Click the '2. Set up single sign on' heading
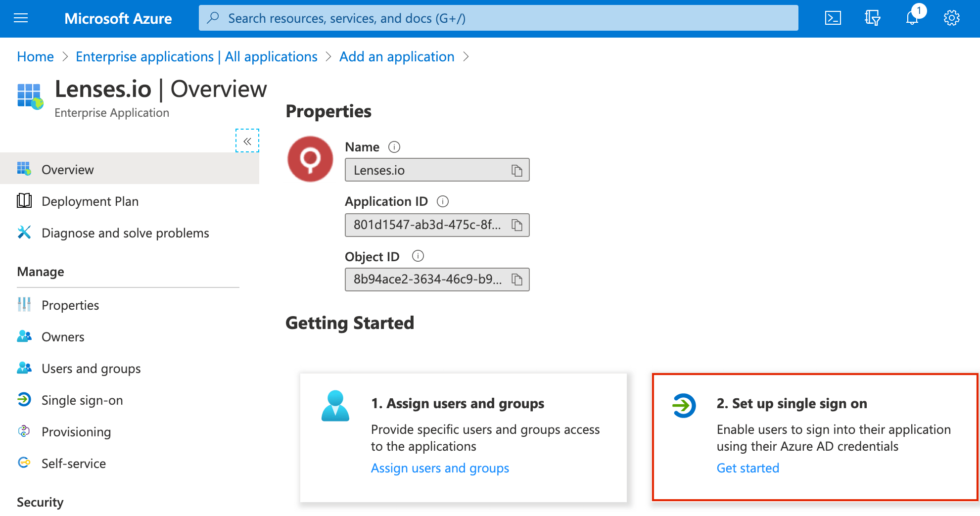 pyautogui.click(x=792, y=404)
